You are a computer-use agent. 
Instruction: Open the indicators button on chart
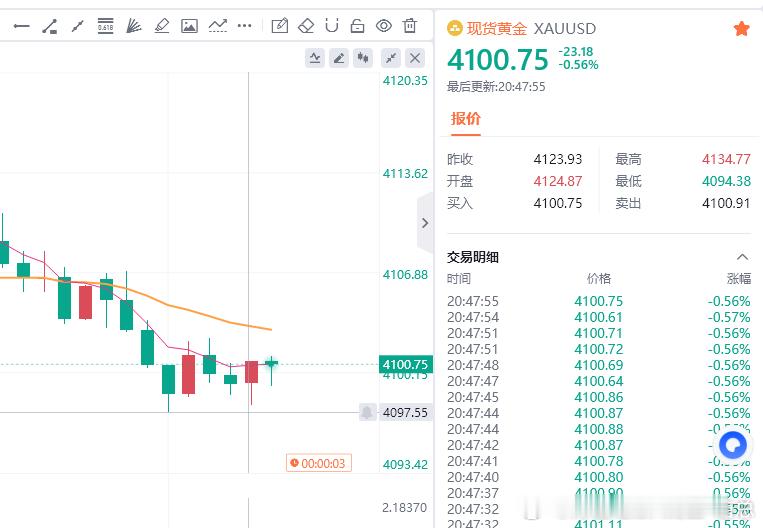click(x=315, y=58)
